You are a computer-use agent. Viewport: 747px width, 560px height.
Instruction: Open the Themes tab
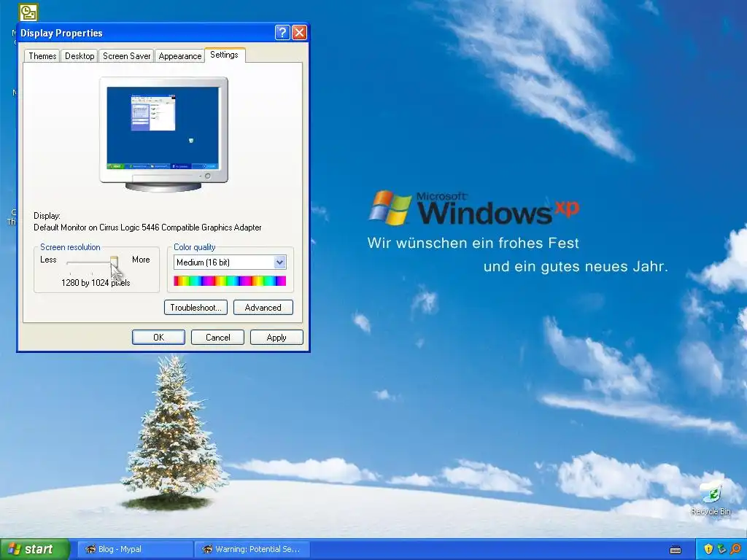pos(42,55)
